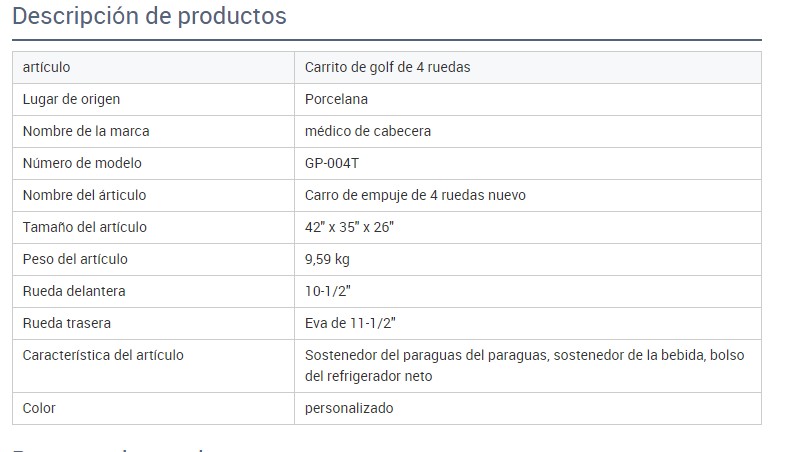Click 'médico de cabecera' brand value
Screen dimensions: 803x452
click(368, 131)
